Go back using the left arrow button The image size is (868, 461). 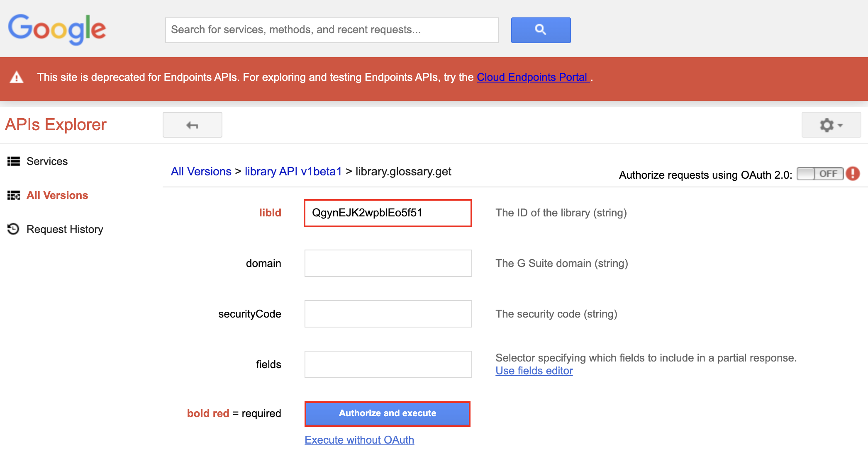click(193, 125)
